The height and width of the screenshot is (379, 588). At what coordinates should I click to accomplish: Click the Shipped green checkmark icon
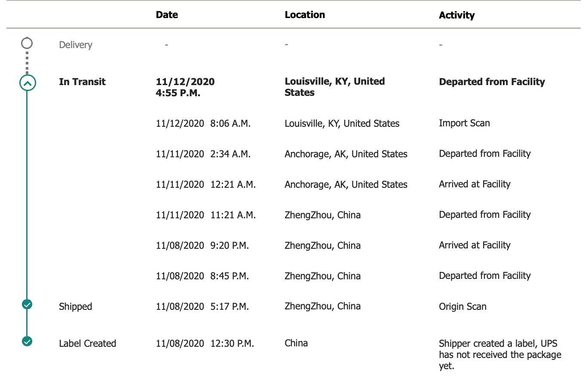tap(27, 305)
